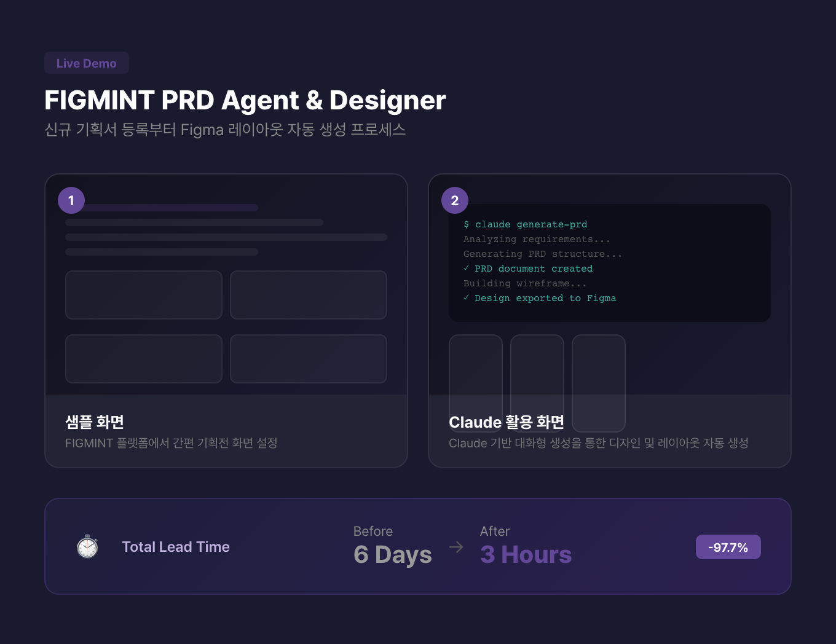
Task: Click the "Claude 활용 화면" card title
Action: tap(507, 422)
